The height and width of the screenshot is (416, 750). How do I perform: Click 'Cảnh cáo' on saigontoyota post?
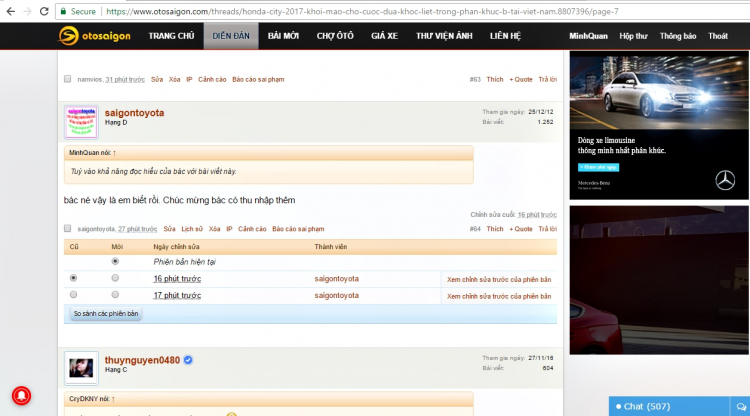(252, 229)
